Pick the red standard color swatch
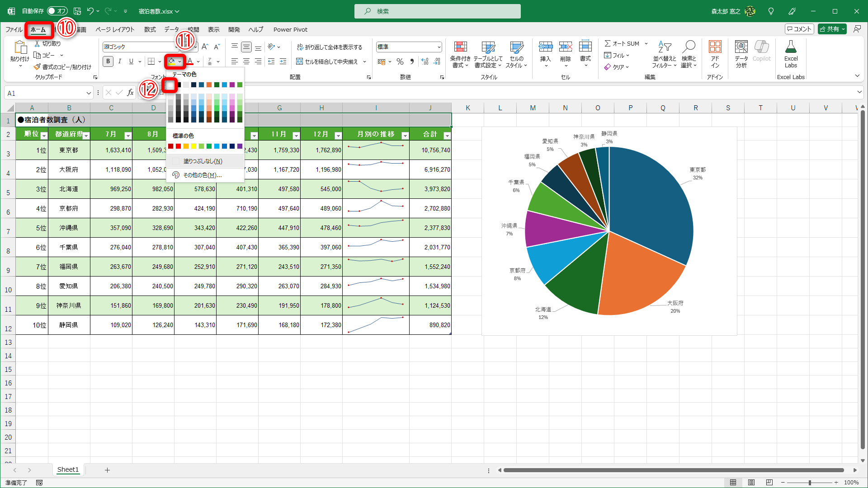Screen dimensions: 868x488 coord(179,146)
